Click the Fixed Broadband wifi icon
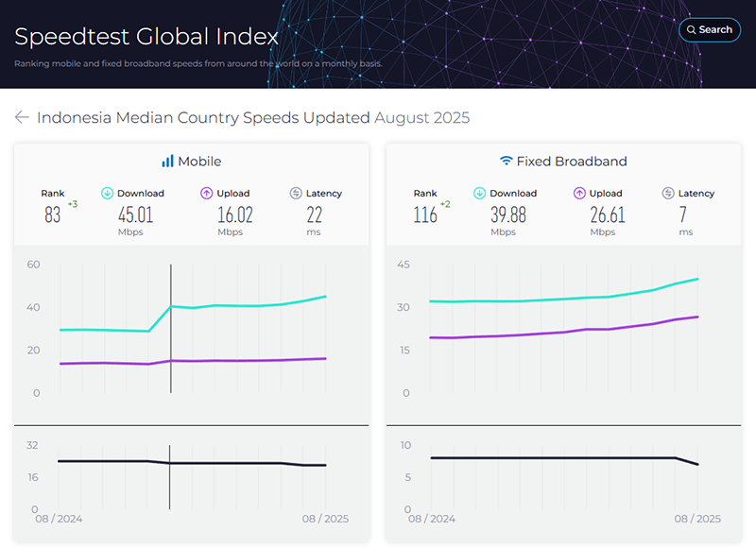Image resolution: width=756 pixels, height=548 pixels. coord(506,162)
